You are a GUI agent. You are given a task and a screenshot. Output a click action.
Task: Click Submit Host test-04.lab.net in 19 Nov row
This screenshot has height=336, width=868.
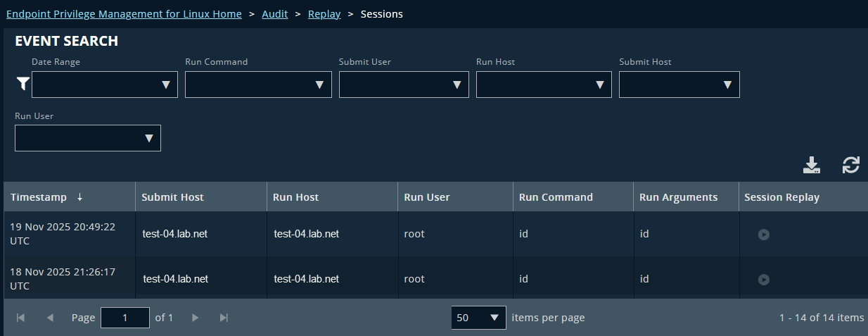coord(175,234)
